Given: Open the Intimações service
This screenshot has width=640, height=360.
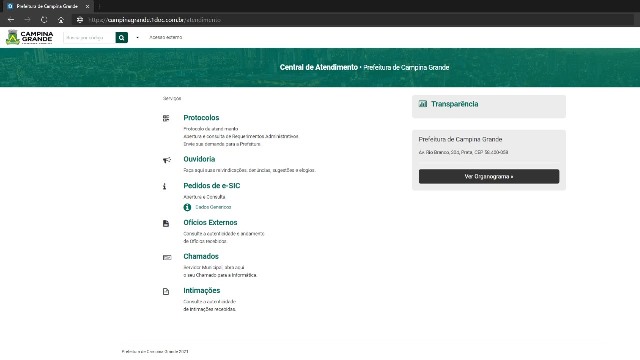Looking at the screenshot, I should pyautogui.click(x=202, y=291).
